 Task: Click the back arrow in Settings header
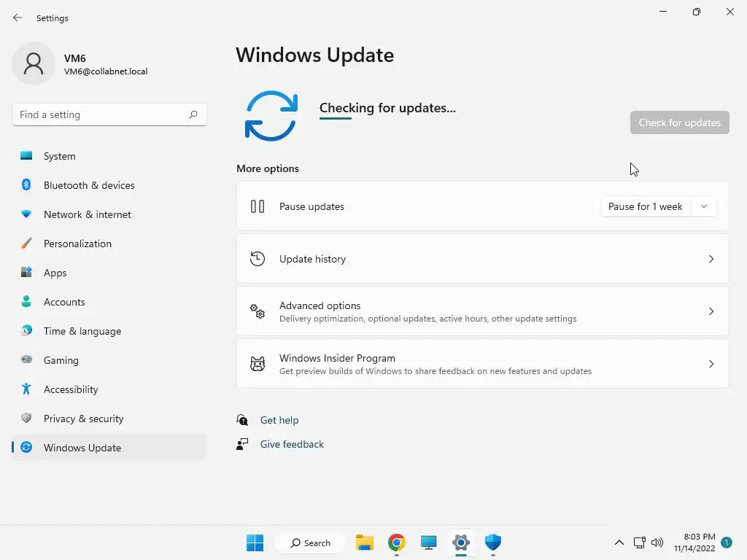click(x=18, y=17)
